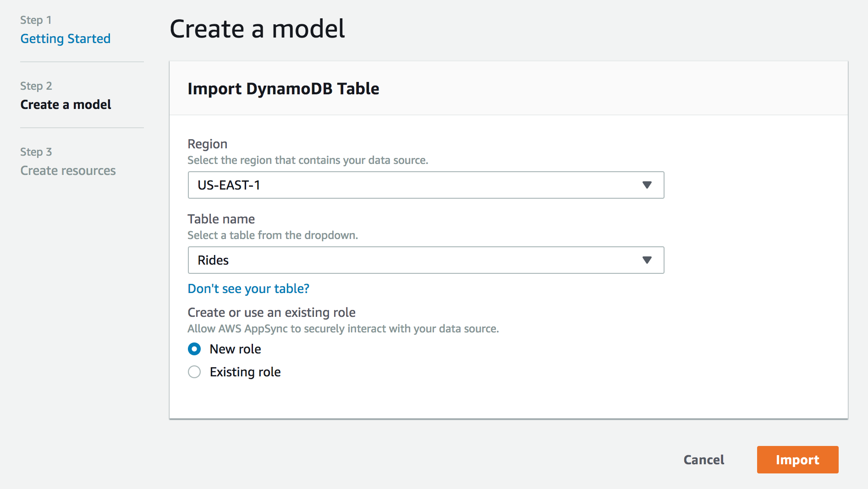This screenshot has height=489, width=868.
Task: Click the Table name field label
Action: (221, 219)
